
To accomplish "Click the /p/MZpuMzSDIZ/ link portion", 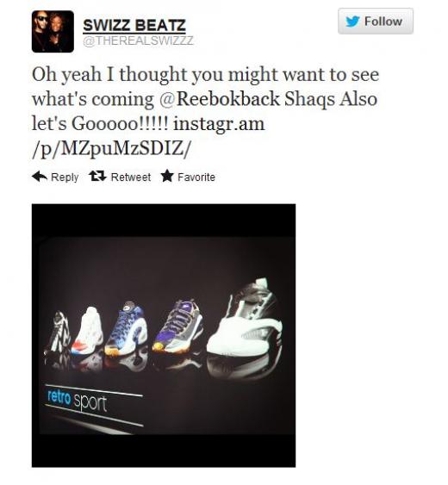I will [111, 149].
